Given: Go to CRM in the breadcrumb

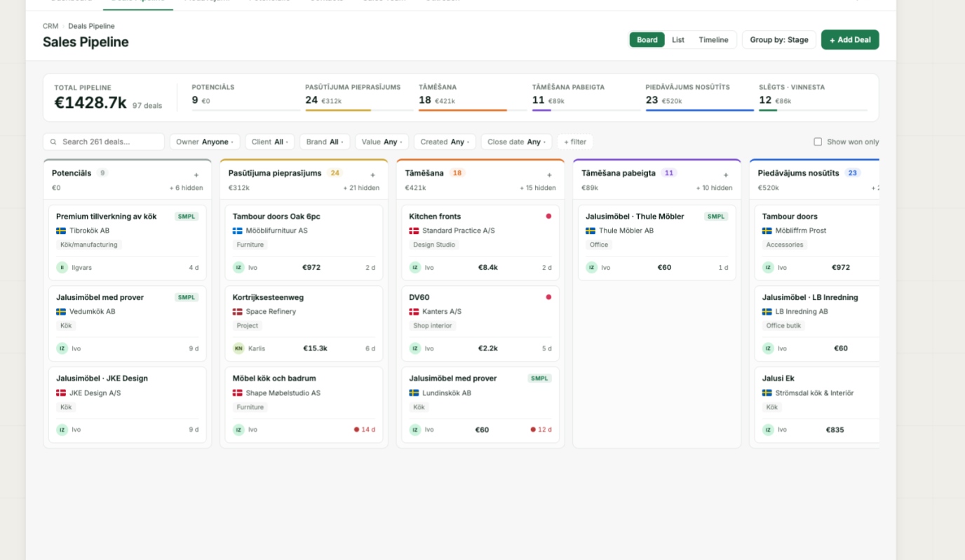Looking at the screenshot, I should (50, 26).
